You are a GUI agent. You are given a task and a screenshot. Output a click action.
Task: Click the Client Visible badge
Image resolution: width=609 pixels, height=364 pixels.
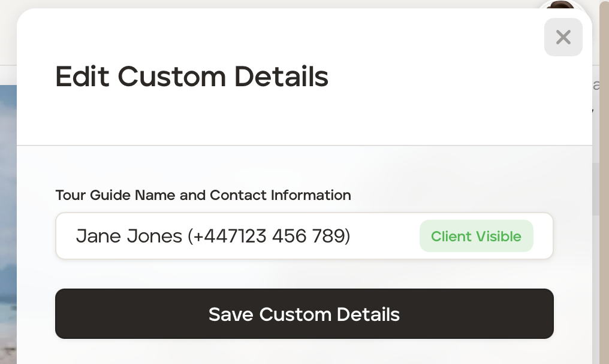pyautogui.click(x=476, y=236)
